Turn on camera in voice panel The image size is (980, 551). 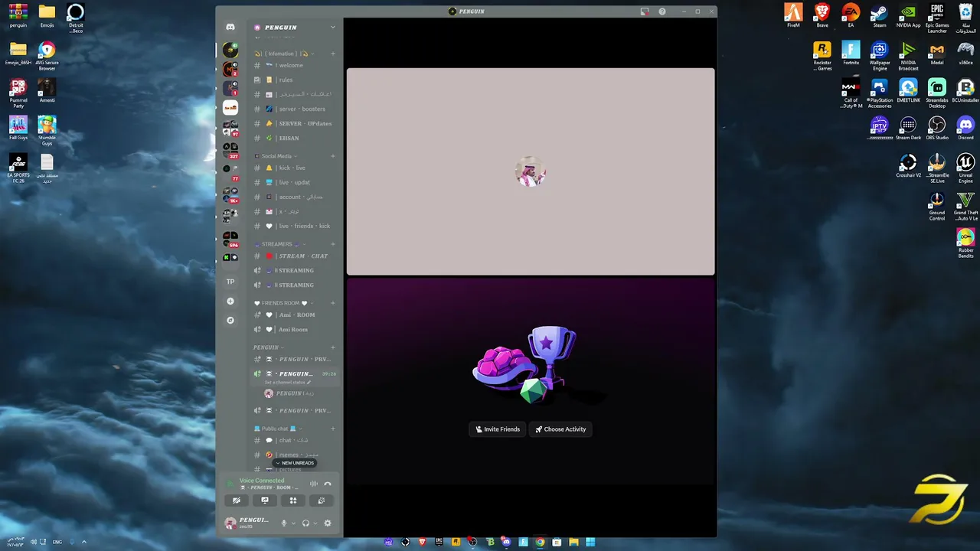tap(237, 500)
